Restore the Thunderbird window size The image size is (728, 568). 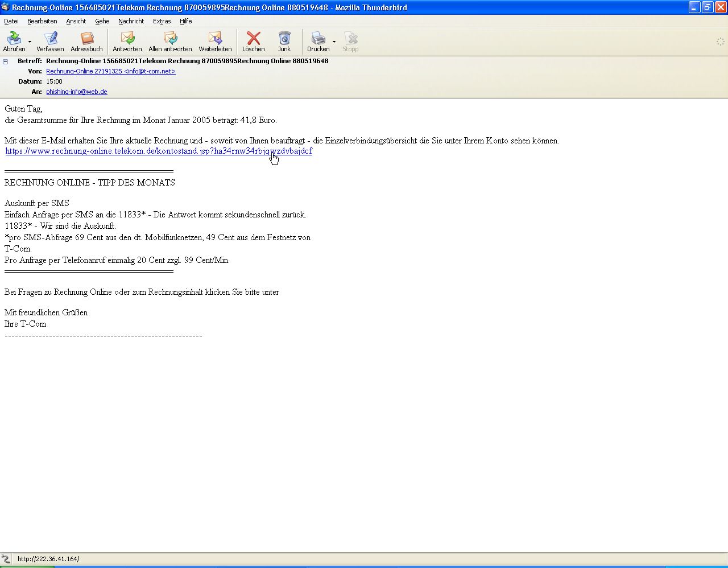708,7
